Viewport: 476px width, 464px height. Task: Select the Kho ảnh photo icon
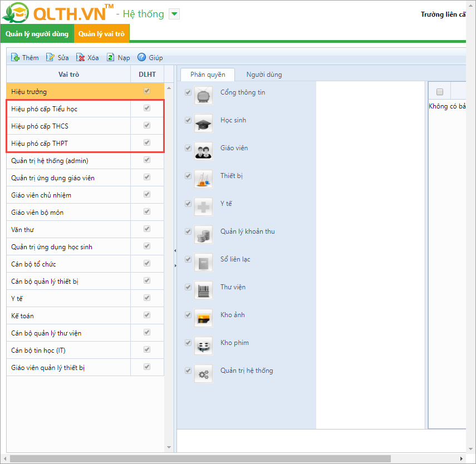(203, 318)
